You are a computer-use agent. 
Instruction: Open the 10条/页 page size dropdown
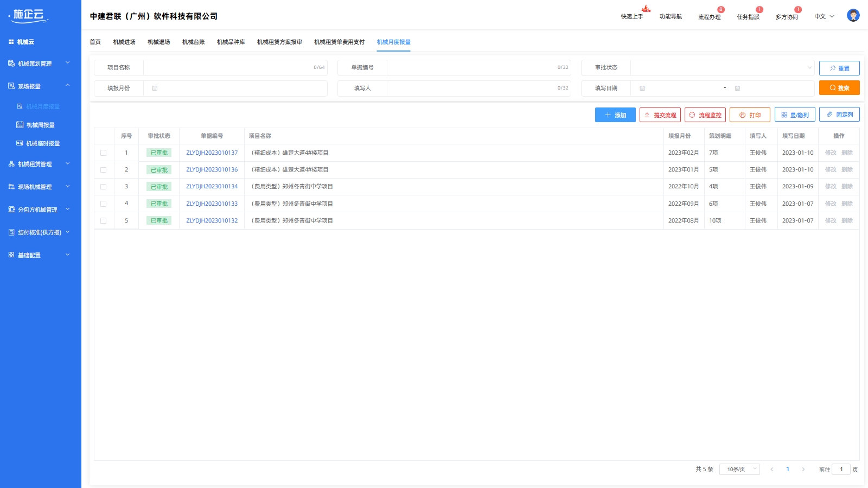(739, 470)
